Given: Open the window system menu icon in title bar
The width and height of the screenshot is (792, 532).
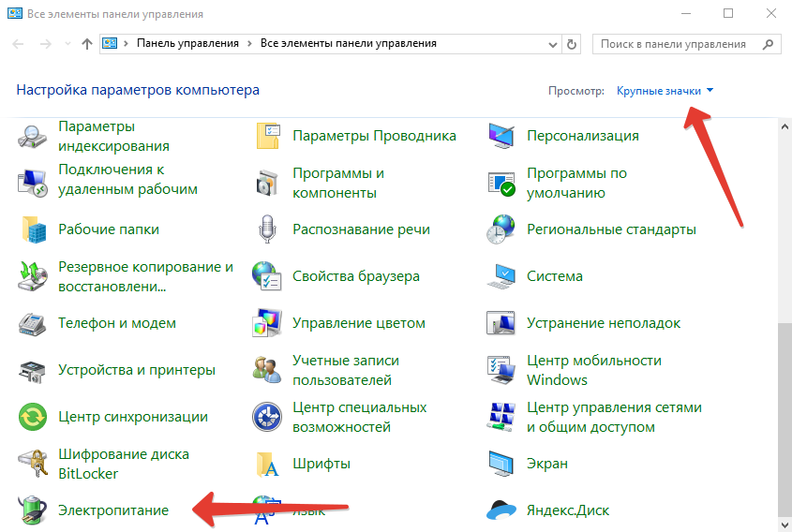Looking at the screenshot, I should (15, 14).
